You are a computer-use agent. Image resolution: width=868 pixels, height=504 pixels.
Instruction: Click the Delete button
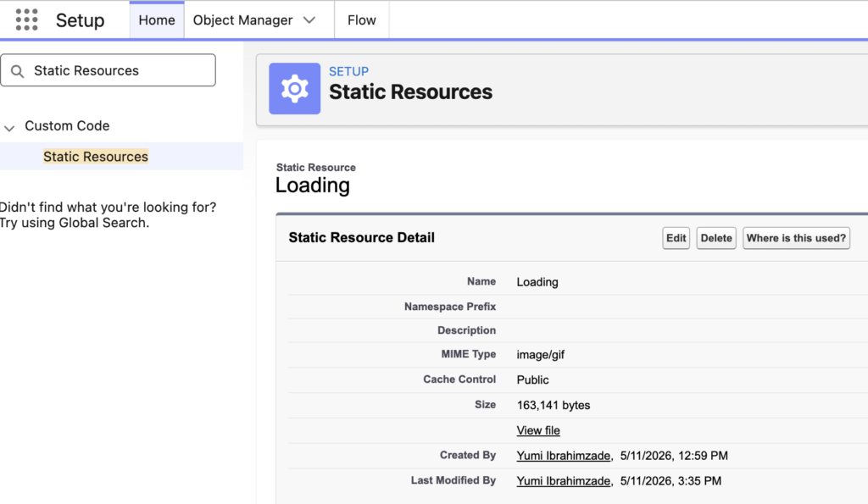[716, 238]
